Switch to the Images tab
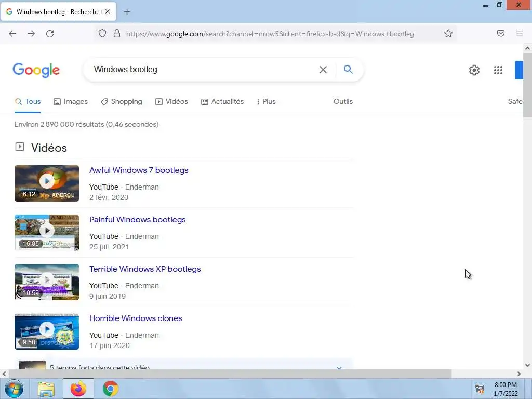 tap(71, 101)
